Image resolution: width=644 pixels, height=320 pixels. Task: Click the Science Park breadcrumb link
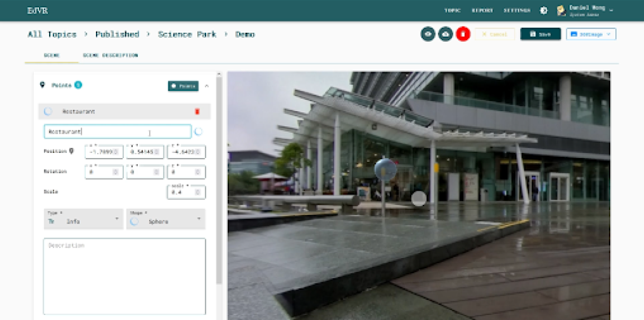(x=187, y=34)
